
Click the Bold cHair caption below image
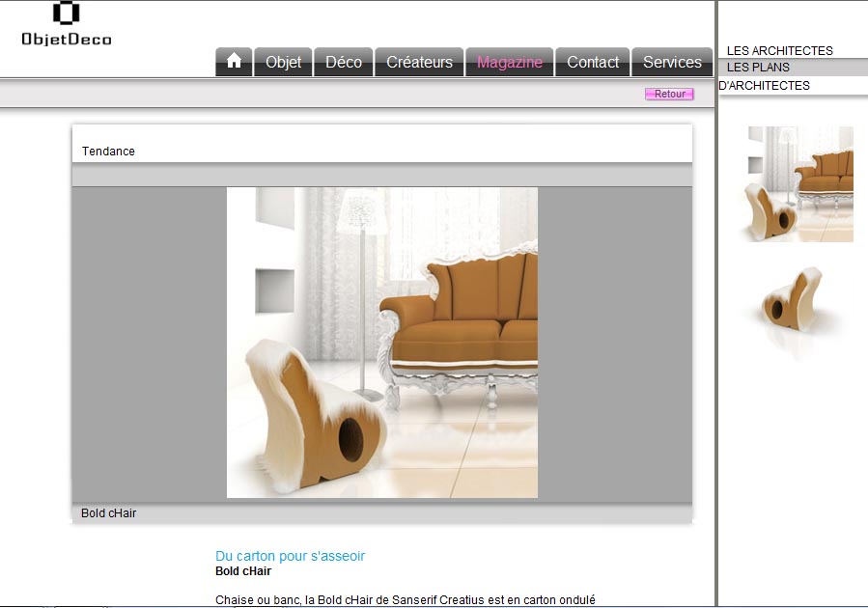(x=109, y=513)
